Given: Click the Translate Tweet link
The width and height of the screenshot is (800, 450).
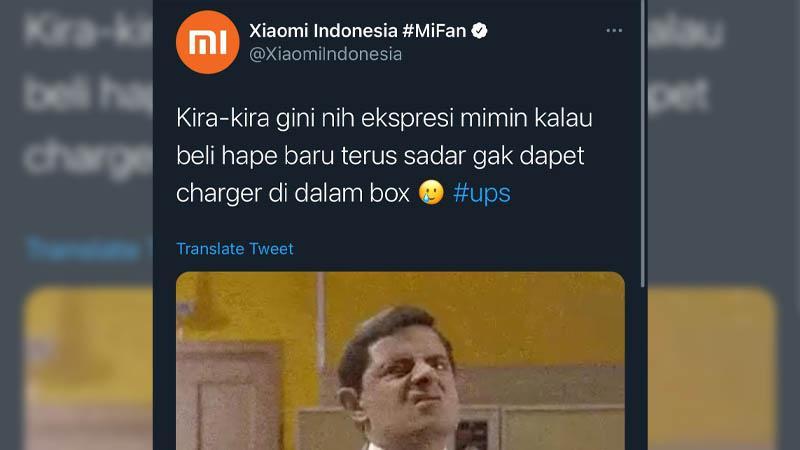Looking at the screenshot, I should (x=235, y=248).
